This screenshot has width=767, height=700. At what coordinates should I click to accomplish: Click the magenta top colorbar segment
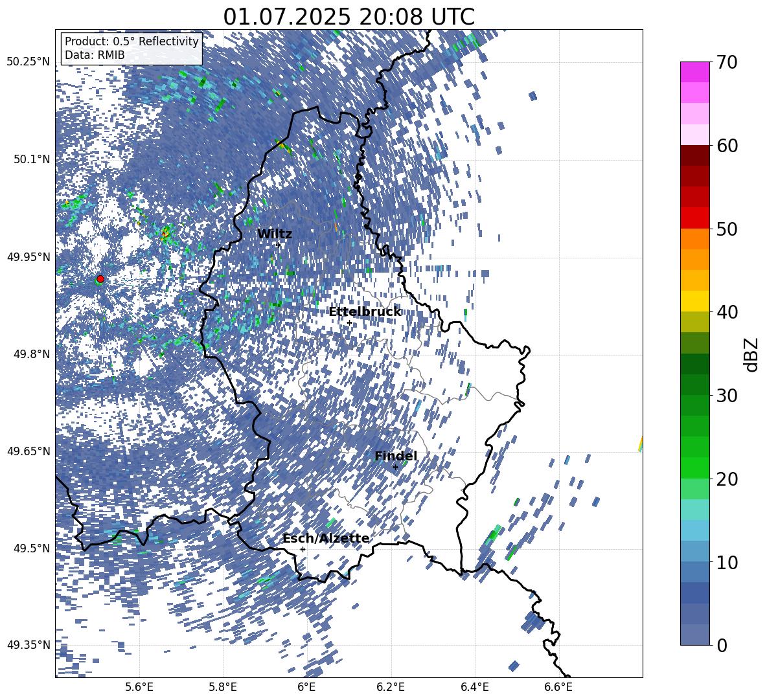[694, 73]
